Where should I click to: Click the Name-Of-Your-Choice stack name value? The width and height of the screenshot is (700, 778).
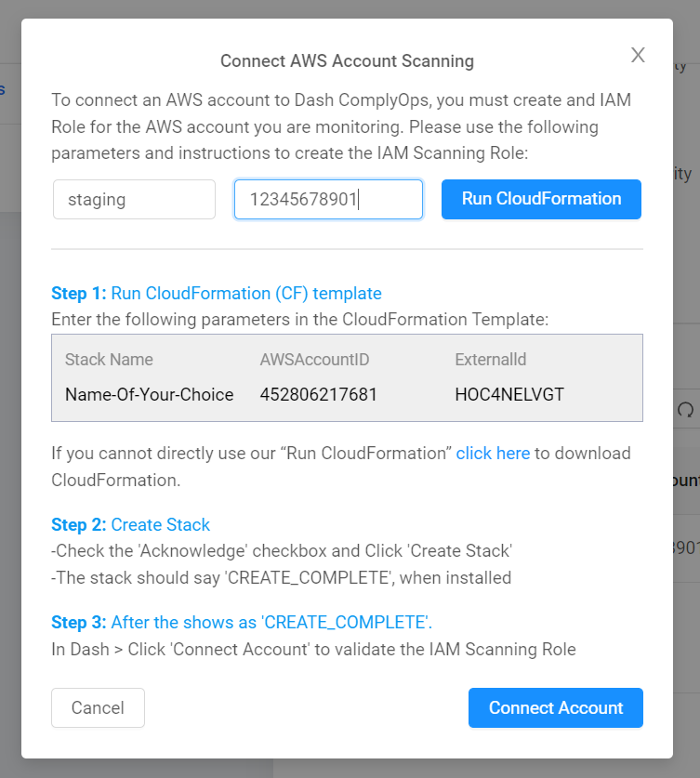coord(149,395)
